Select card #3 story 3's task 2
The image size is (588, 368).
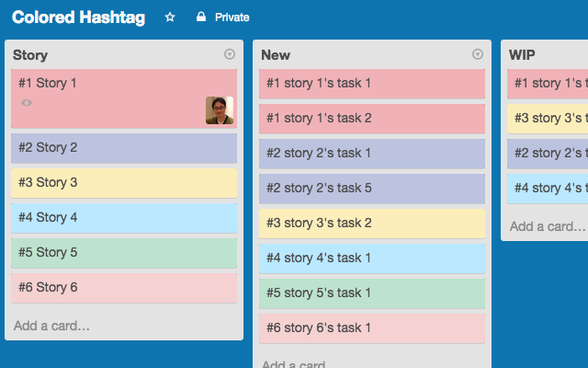click(372, 224)
